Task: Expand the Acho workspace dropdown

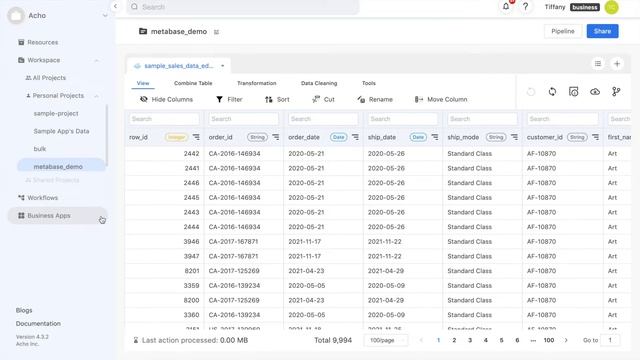Action: tap(104, 16)
